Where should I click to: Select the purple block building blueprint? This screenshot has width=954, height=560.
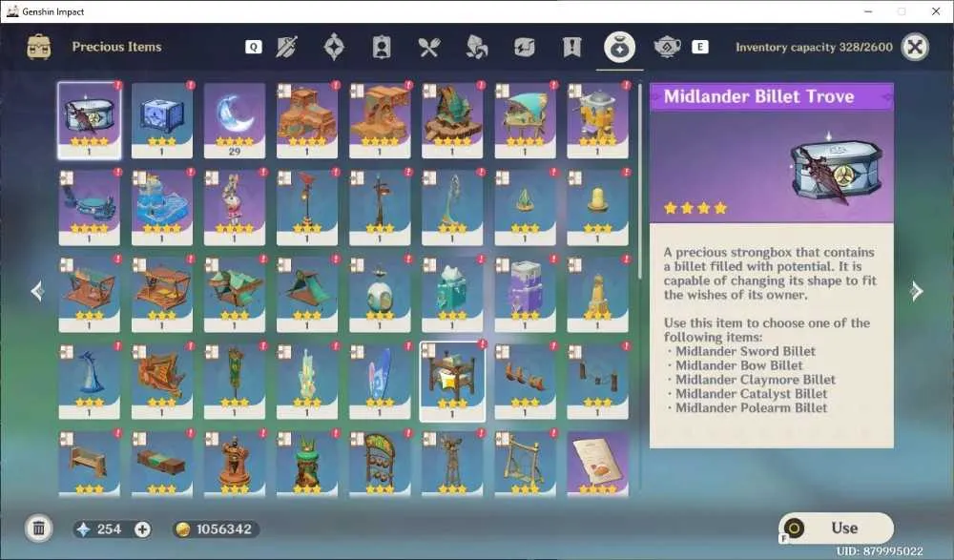[x=525, y=294]
